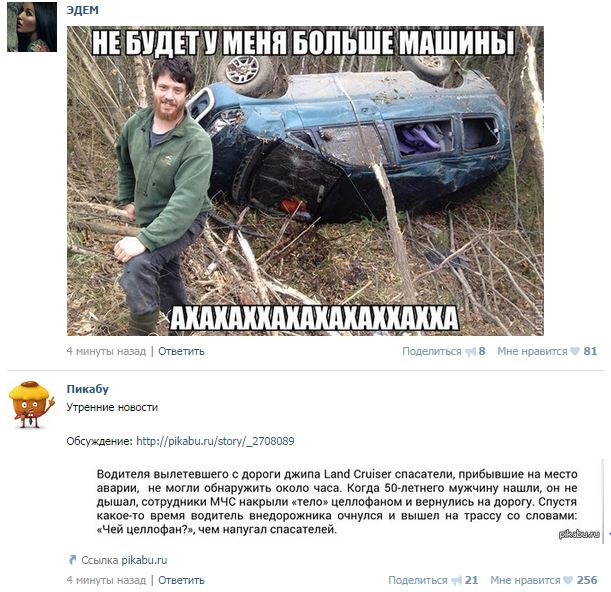Click the ЭДЕМ post timestamp 4 минуты назад

click(106, 351)
